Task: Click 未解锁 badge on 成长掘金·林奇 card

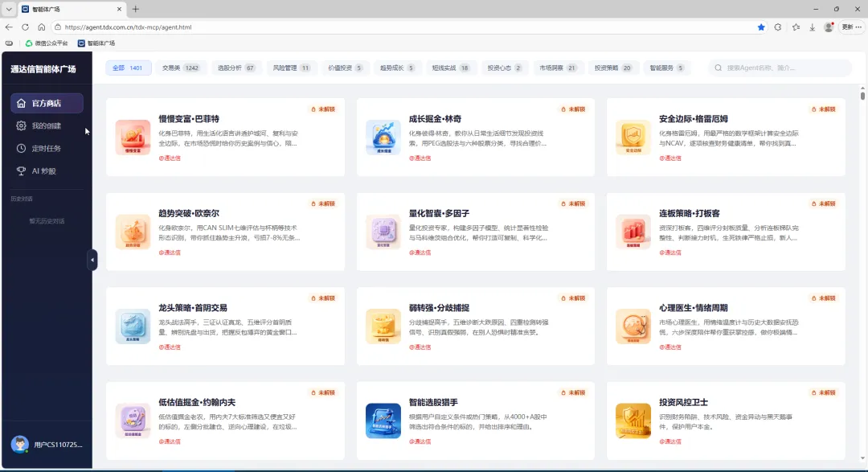Action: (574, 109)
